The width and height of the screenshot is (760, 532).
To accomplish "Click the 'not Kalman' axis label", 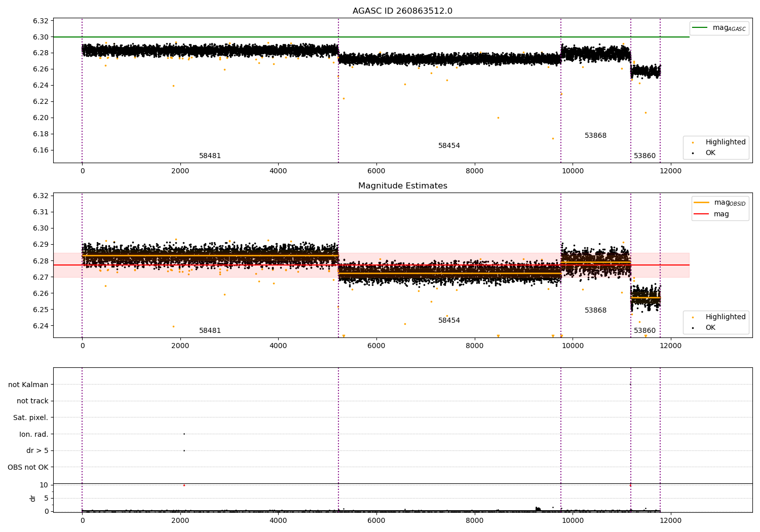I will click(28, 385).
